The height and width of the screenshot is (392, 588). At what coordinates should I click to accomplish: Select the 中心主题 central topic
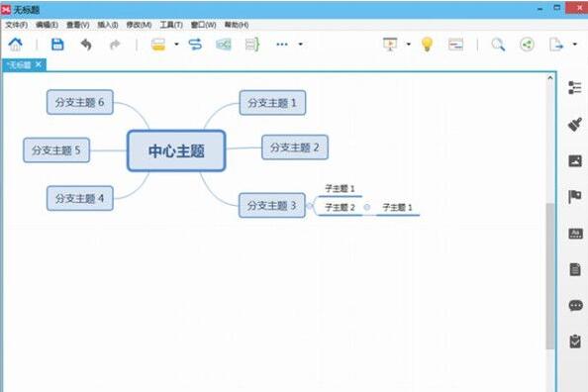(176, 150)
